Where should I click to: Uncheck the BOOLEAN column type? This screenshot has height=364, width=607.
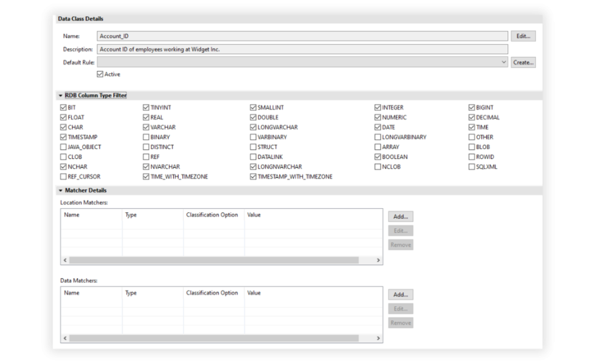[378, 157]
